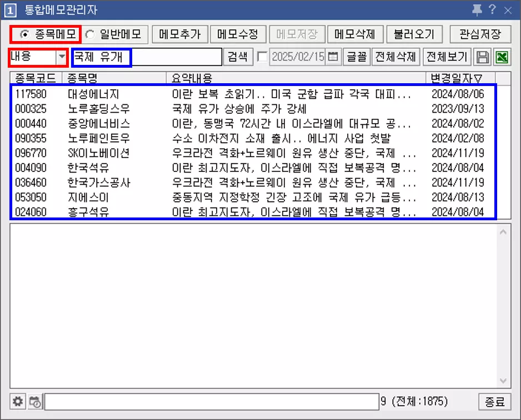
Task: Sort by 변경일자 column header
Action: point(460,78)
